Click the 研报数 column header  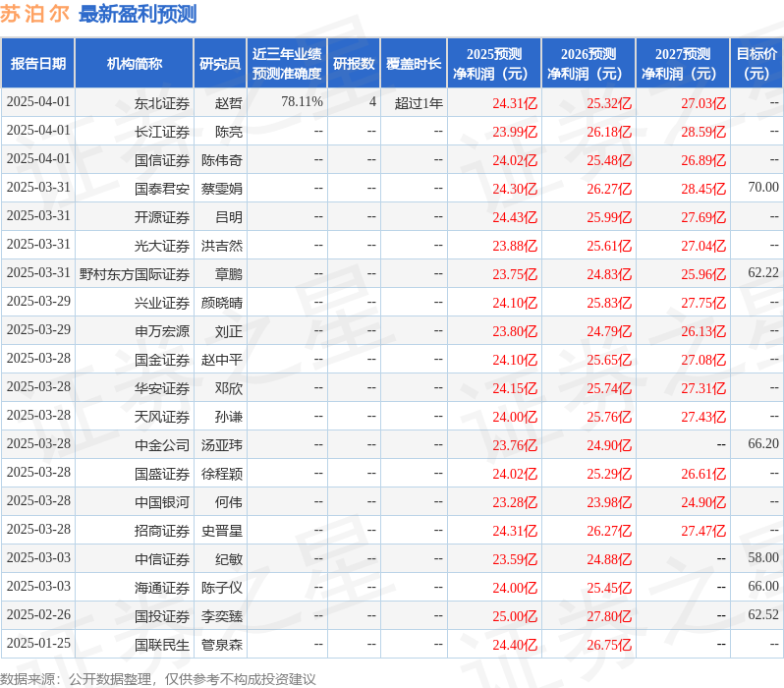coord(354,64)
